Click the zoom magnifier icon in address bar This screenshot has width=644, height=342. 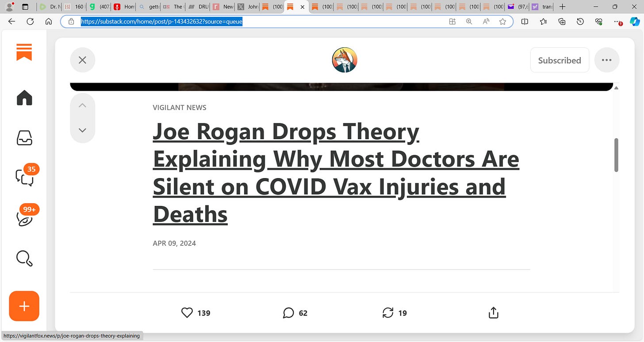pos(469,21)
